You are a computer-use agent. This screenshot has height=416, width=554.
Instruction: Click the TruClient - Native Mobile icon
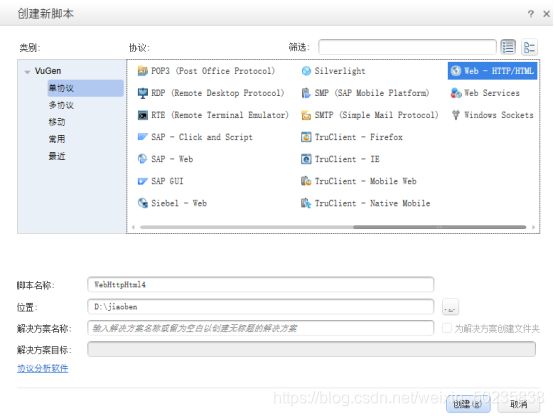pos(306,203)
